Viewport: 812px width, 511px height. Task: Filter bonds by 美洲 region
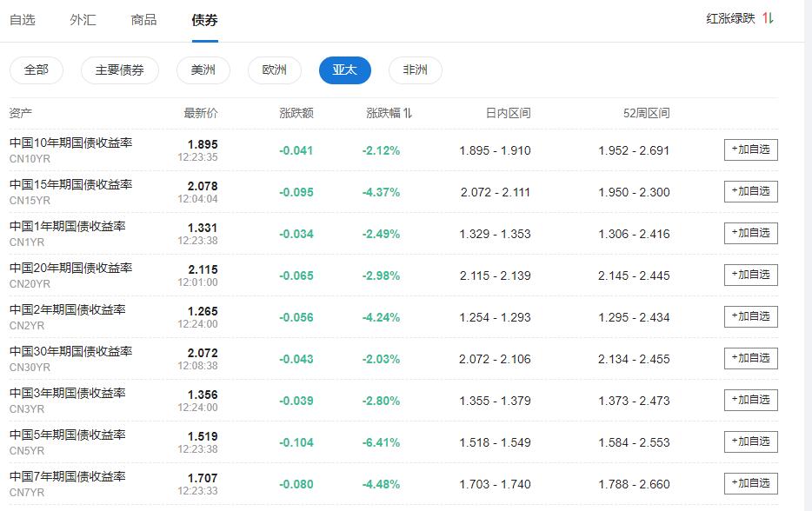pos(203,70)
